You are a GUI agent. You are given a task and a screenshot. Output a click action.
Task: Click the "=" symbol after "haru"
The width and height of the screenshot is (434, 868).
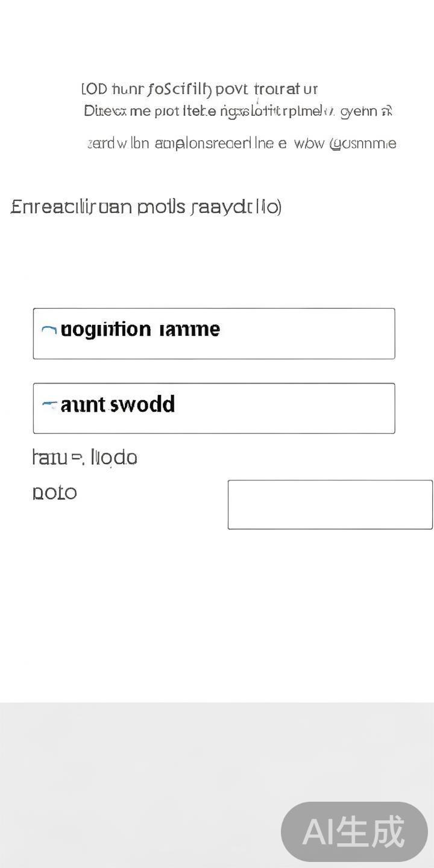pos(77,458)
